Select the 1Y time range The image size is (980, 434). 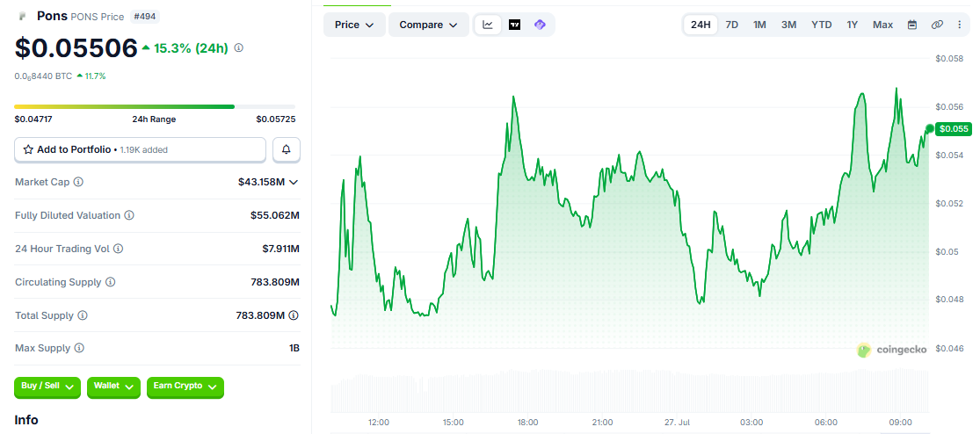coord(853,25)
